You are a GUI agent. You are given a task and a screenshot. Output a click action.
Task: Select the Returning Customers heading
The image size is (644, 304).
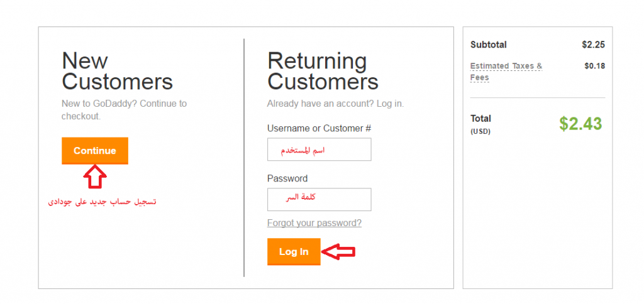coord(323,71)
